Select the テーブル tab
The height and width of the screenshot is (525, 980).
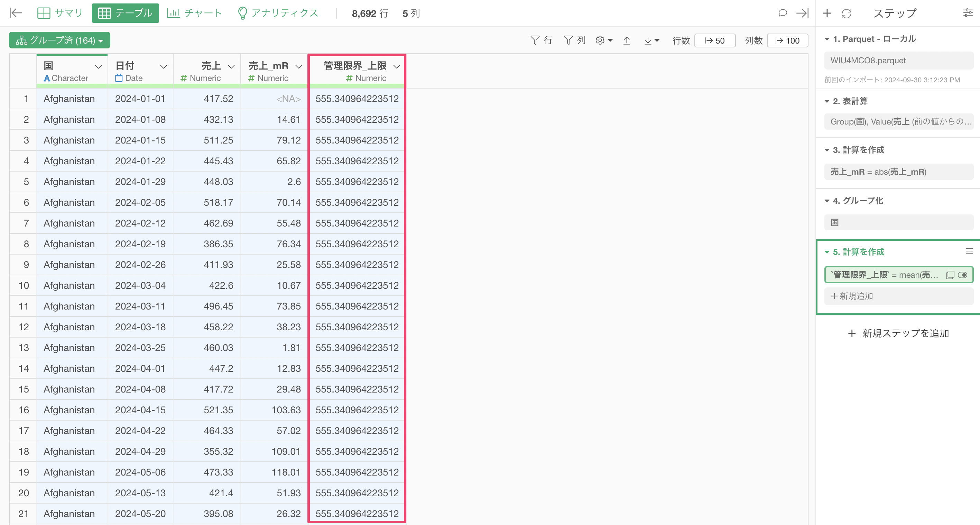pyautogui.click(x=125, y=13)
